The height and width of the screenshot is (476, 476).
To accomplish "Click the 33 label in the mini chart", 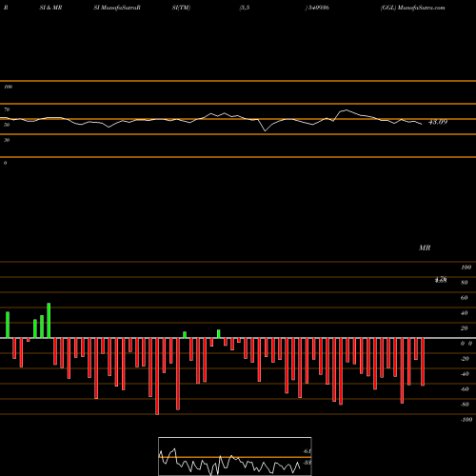I will 307,463.
